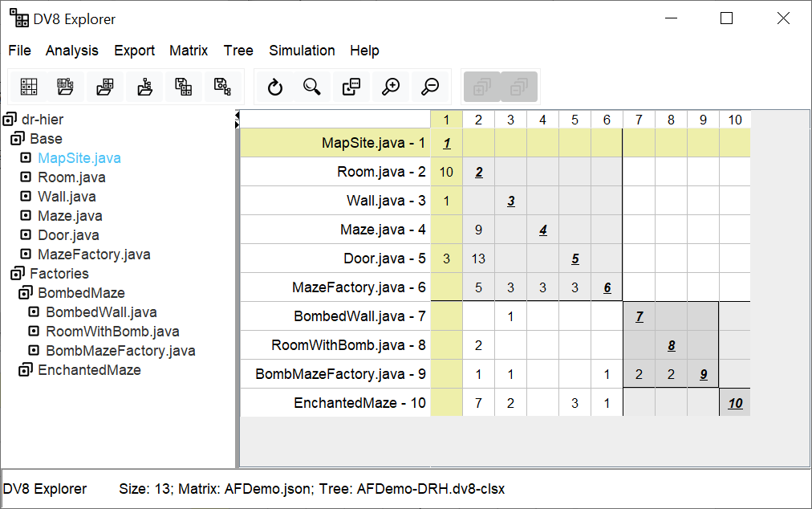
Task: Open the Help menu
Action: coord(364,51)
